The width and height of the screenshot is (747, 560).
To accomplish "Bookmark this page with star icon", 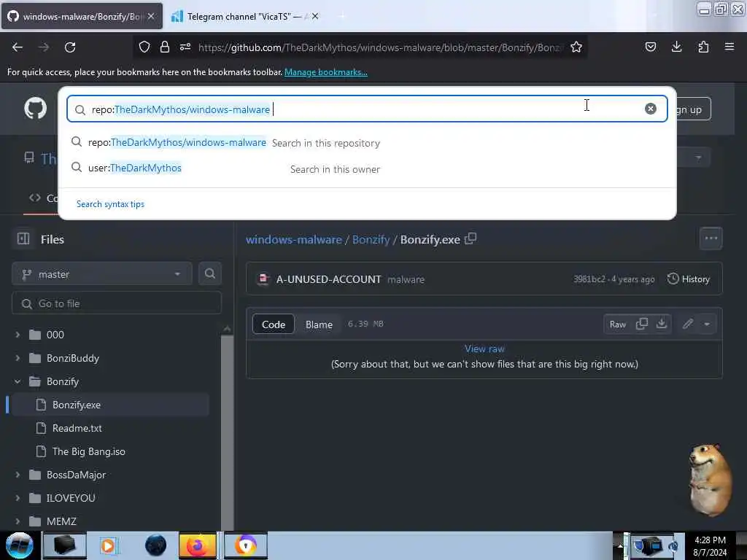I will click(x=576, y=47).
